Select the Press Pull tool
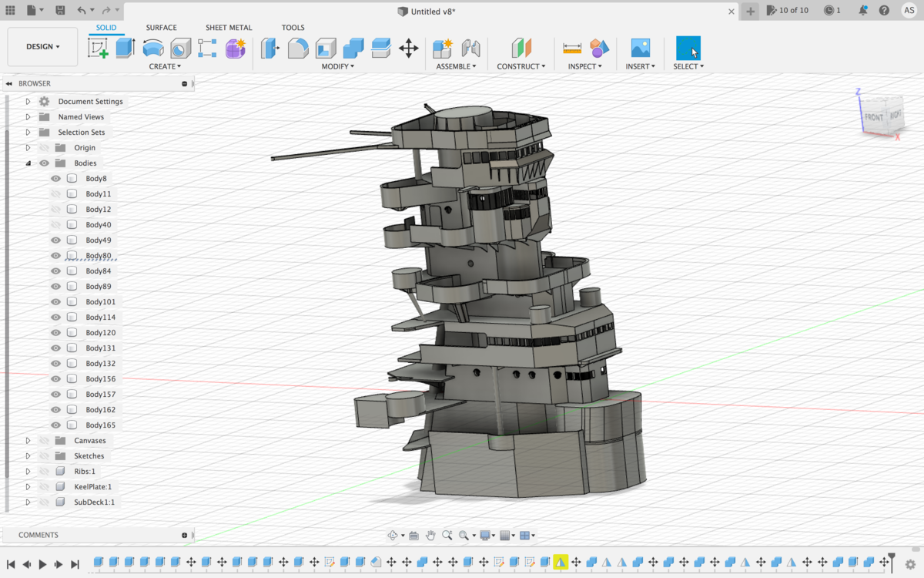 click(270, 49)
